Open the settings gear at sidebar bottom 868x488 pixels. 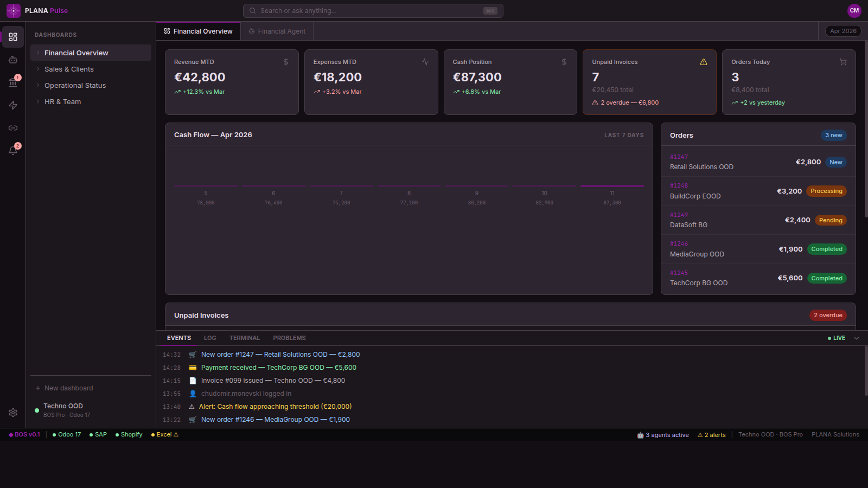(13, 413)
